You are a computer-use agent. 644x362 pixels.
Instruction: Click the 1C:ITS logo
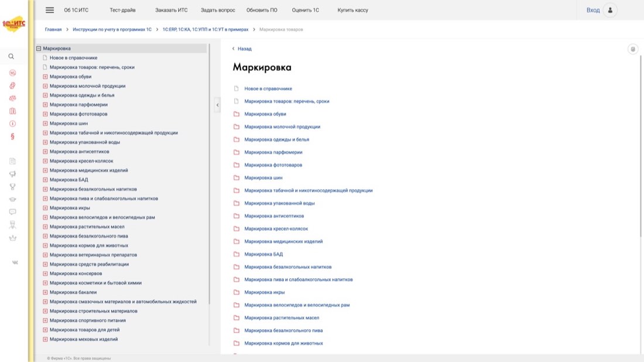13,24
